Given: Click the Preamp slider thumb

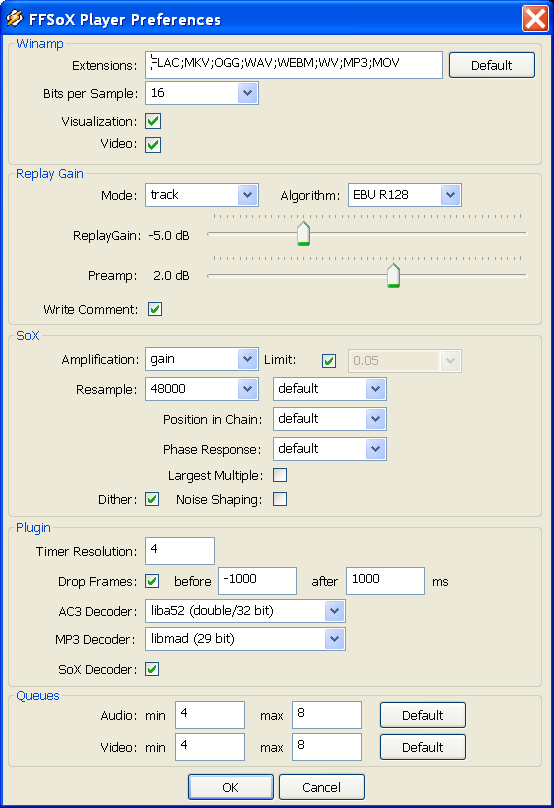Looking at the screenshot, I should pos(393,275).
